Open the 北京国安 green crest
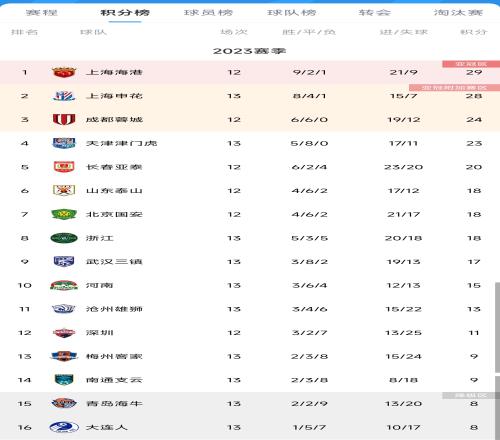This screenshot has width=500, height=440. 64,214
